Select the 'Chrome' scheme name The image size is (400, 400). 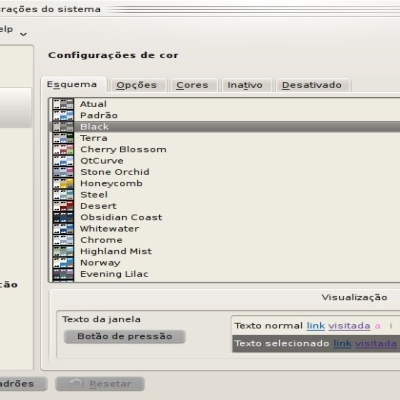click(101, 240)
